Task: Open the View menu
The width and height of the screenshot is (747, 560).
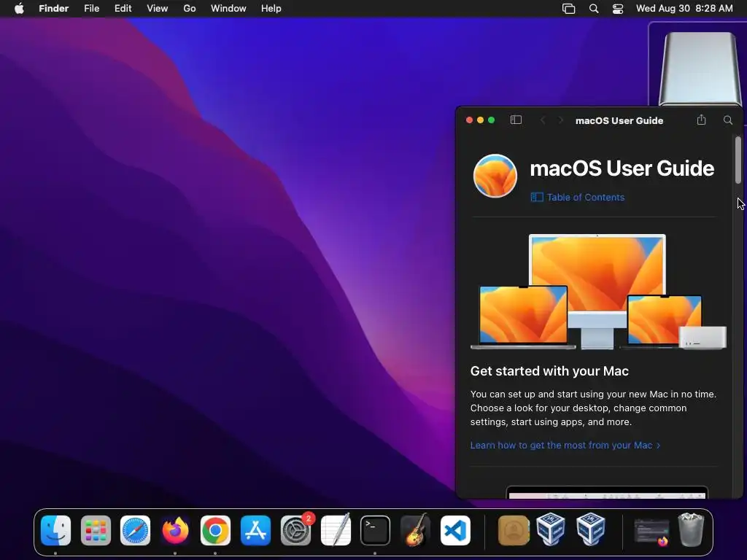Action: [158, 9]
